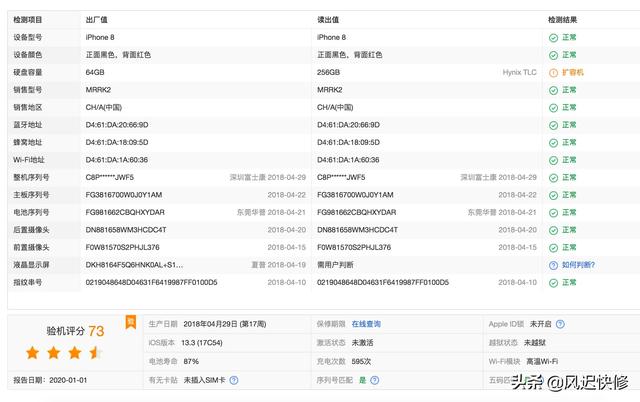Click the 报告日期 2020-01-01 text
This screenshot has width=640, height=402.
coord(50,380)
